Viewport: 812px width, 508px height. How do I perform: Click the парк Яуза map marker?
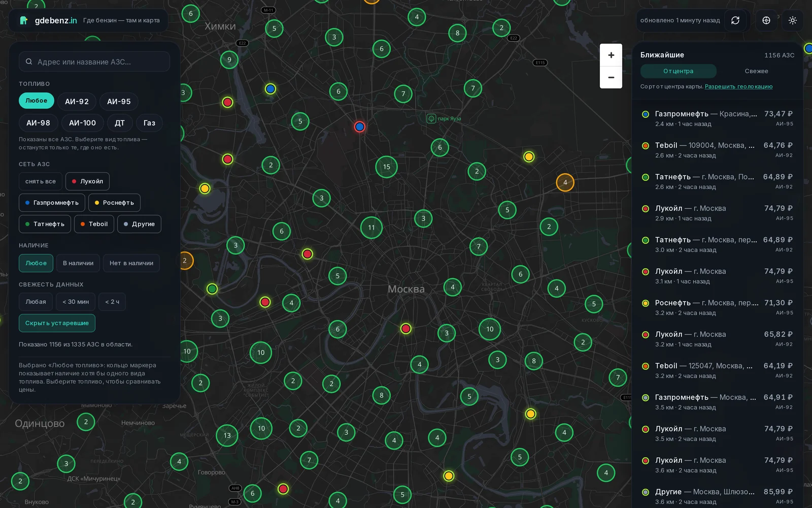431,118
